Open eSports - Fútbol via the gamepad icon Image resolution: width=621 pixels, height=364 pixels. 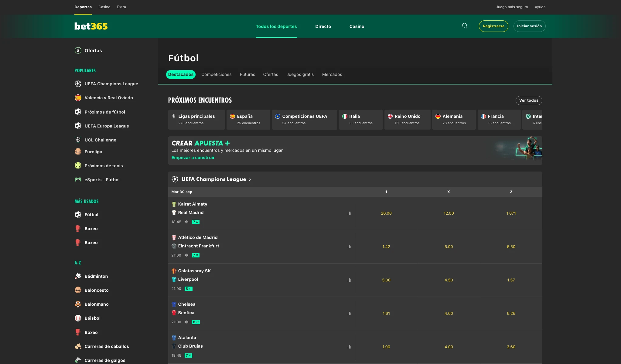pos(78,179)
